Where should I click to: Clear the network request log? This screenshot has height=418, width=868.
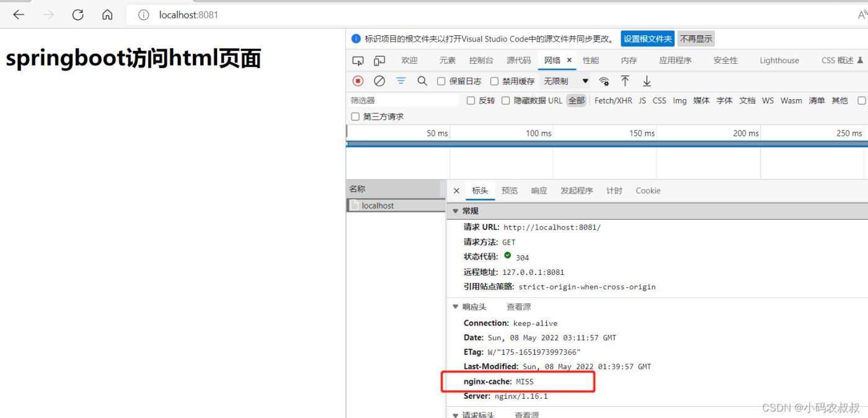point(379,81)
